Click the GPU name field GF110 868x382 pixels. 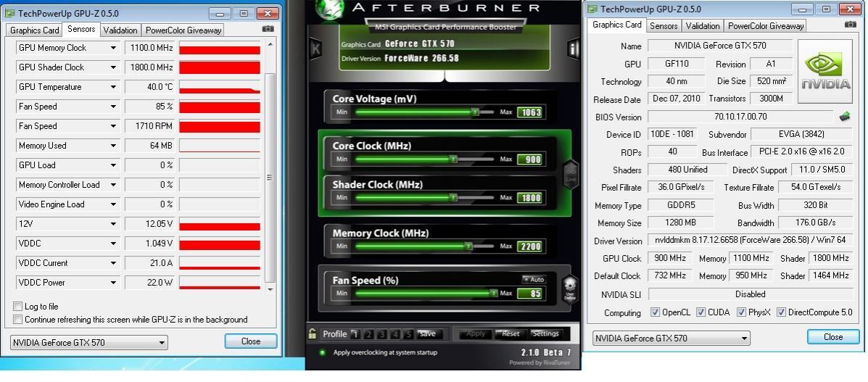676,65
